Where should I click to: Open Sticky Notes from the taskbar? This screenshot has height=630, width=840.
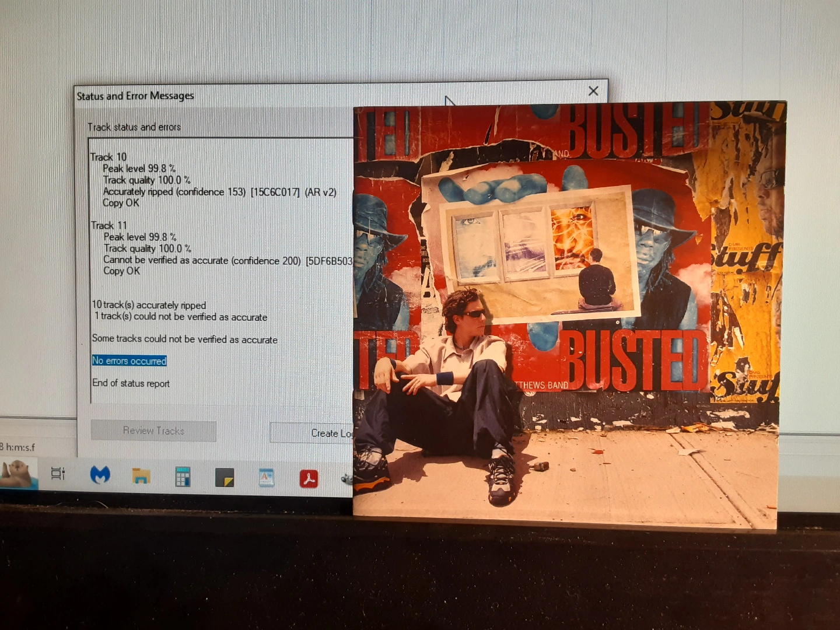(225, 477)
